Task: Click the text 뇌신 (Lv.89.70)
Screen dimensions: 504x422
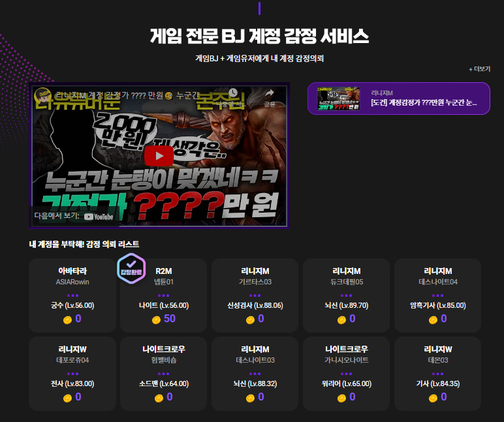Action: (346, 305)
